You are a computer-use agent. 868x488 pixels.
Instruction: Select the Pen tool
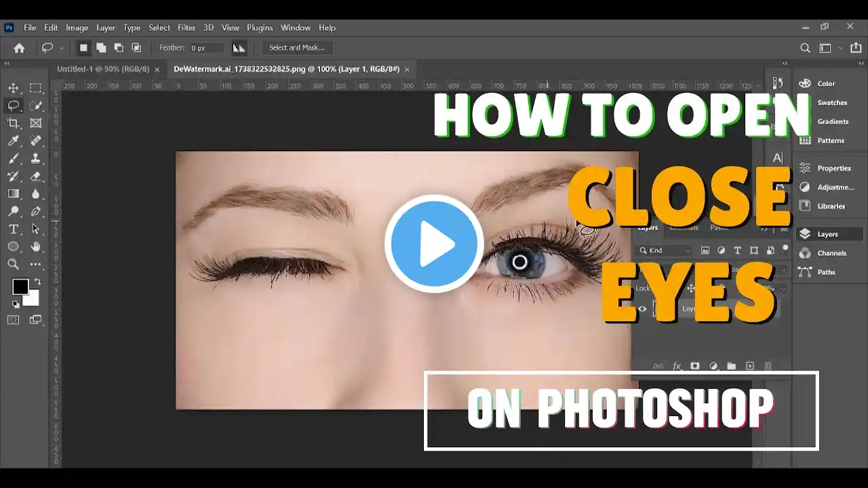click(x=36, y=211)
